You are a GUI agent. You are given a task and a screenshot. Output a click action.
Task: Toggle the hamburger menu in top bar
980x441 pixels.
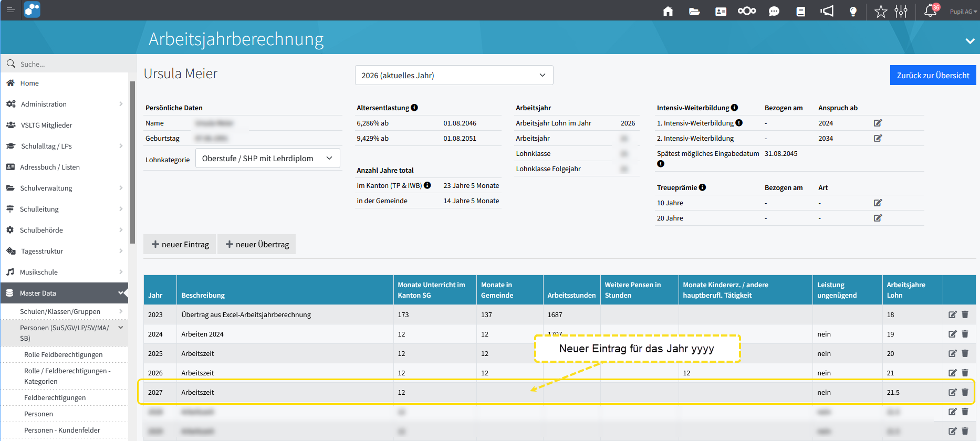(11, 9)
